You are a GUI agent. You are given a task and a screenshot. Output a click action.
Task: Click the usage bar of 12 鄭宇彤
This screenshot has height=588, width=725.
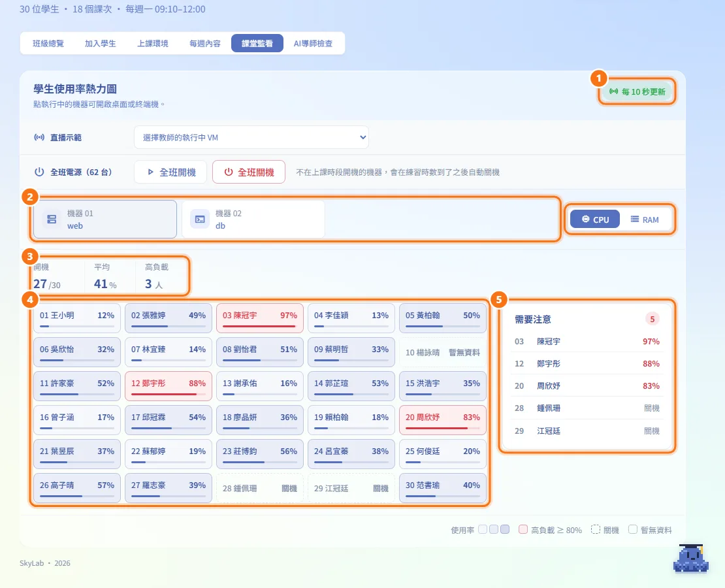169,394
